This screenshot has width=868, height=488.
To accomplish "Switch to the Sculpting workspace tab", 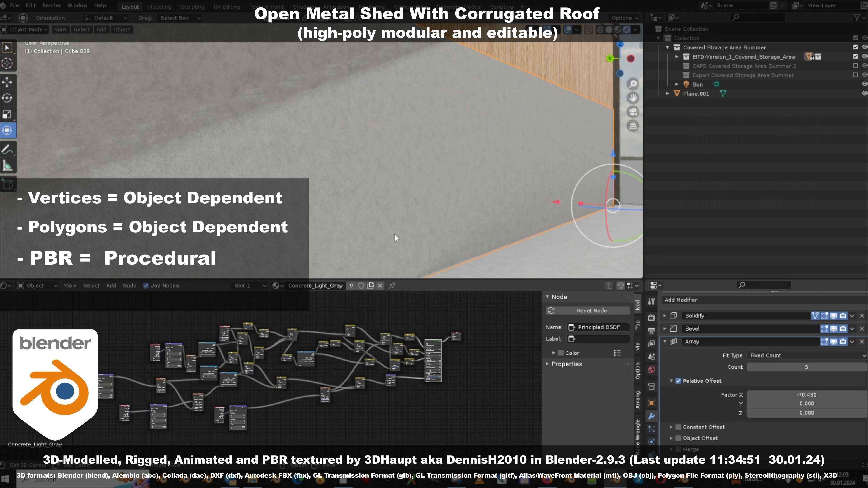I will (192, 7).
